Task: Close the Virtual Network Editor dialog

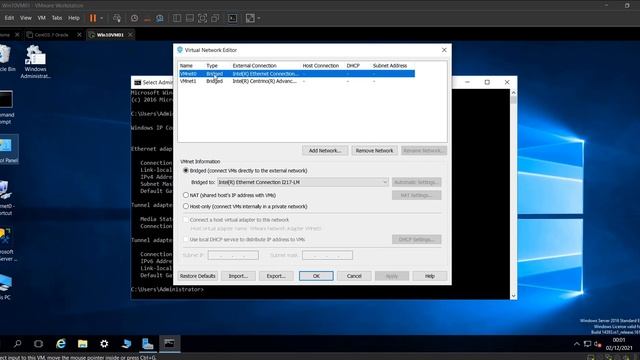Action: point(444,50)
